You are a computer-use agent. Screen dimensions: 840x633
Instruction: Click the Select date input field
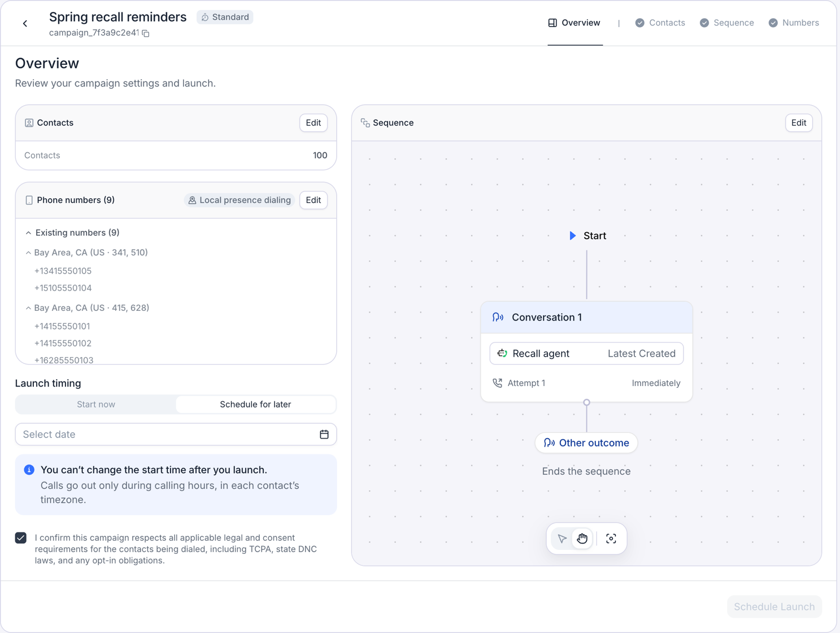(x=176, y=434)
